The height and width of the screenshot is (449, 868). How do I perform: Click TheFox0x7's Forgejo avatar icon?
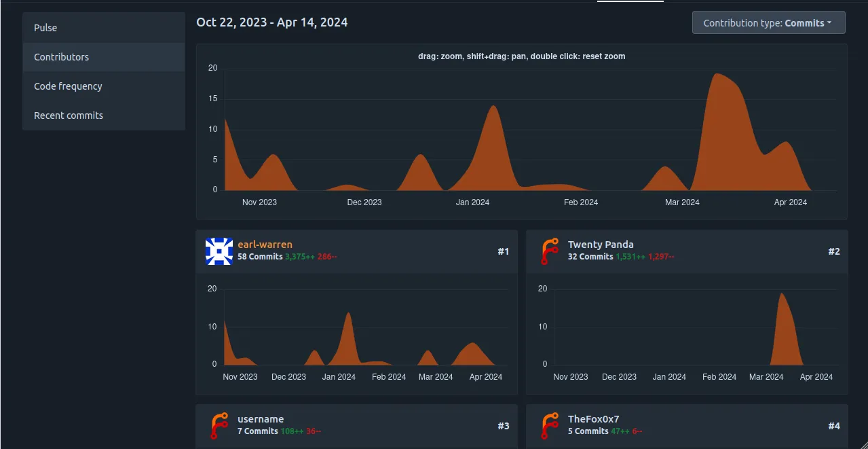pyautogui.click(x=550, y=426)
